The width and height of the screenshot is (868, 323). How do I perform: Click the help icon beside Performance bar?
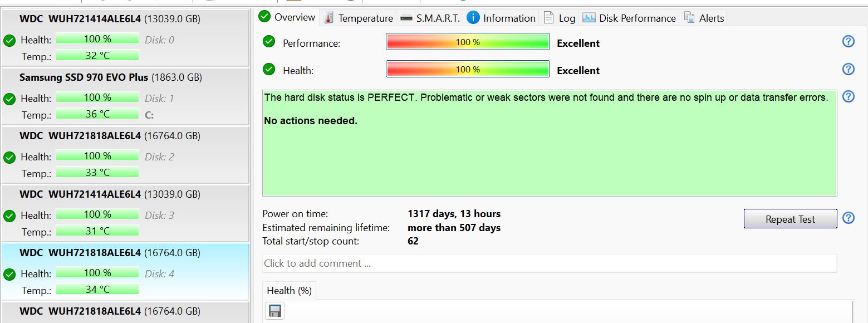(848, 42)
